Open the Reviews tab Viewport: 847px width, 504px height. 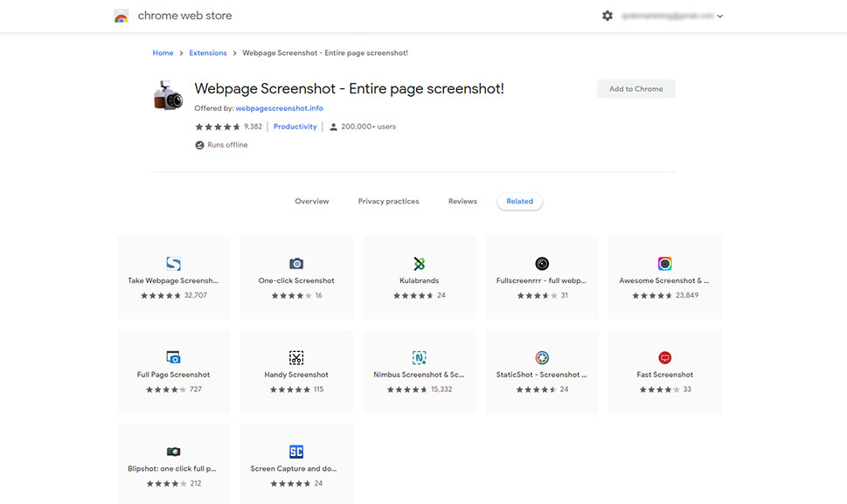462,201
